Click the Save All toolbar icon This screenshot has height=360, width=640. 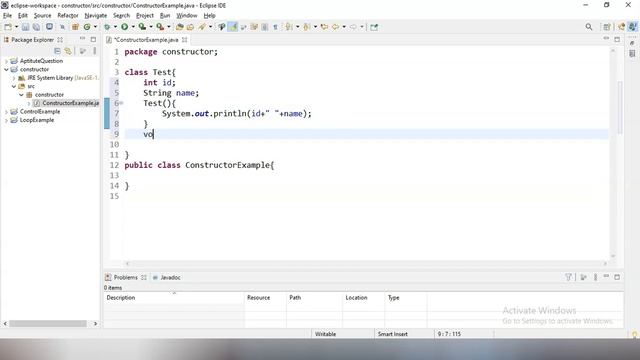pos(36,27)
